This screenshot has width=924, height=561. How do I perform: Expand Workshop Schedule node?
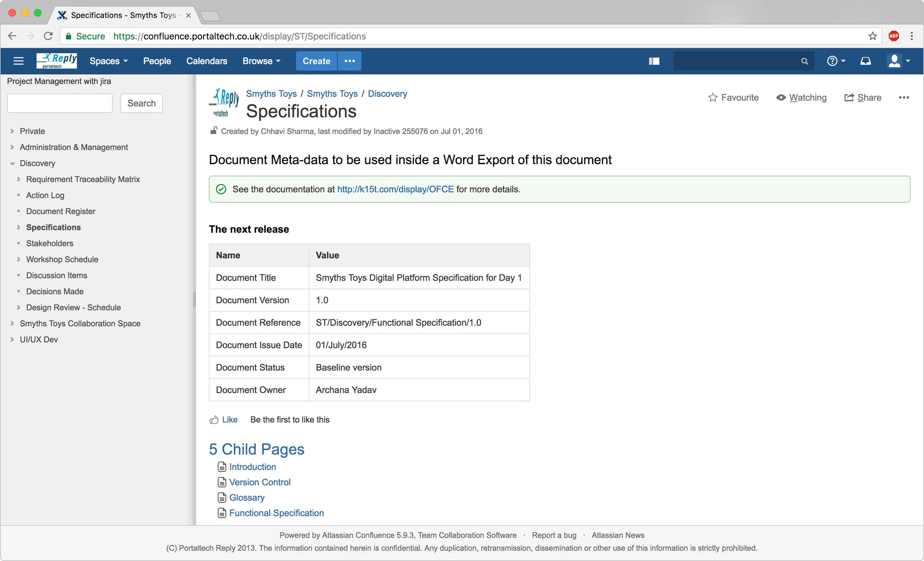coord(18,259)
